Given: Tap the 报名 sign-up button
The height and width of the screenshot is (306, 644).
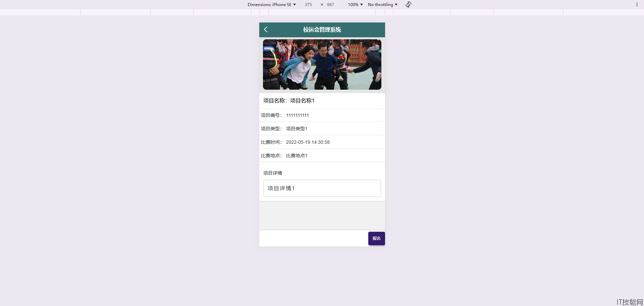Looking at the screenshot, I should pos(376,238).
